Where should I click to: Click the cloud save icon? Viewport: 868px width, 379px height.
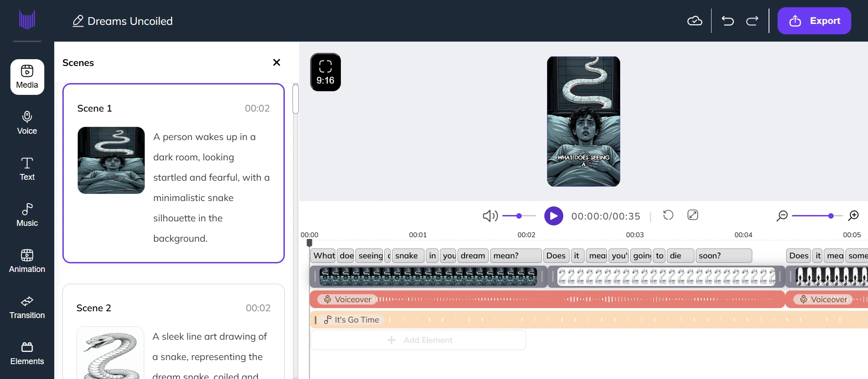pyautogui.click(x=694, y=21)
